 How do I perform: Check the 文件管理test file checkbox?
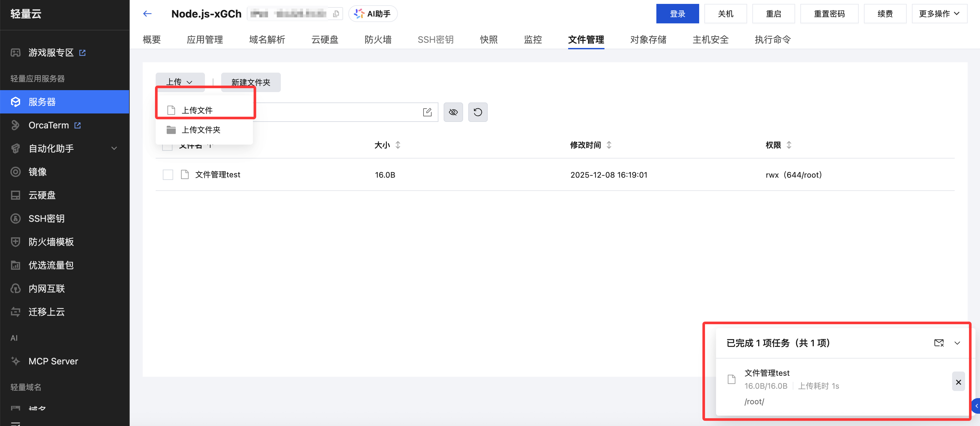click(x=168, y=175)
